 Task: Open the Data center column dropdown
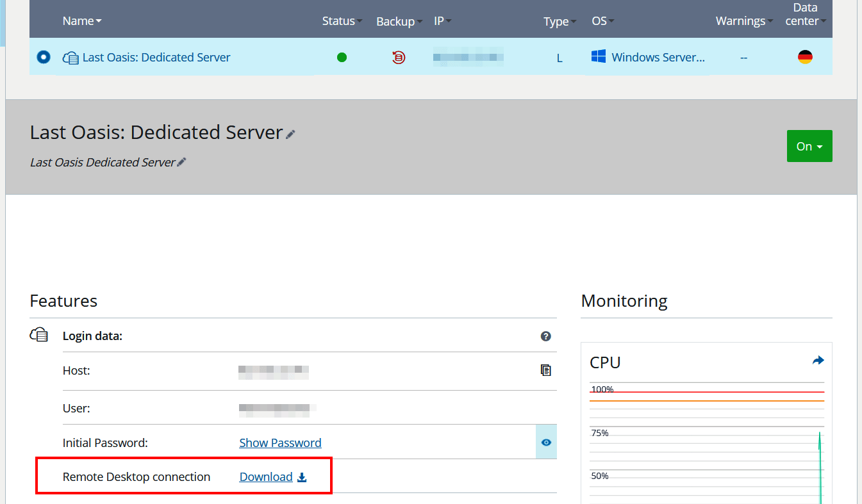click(824, 20)
